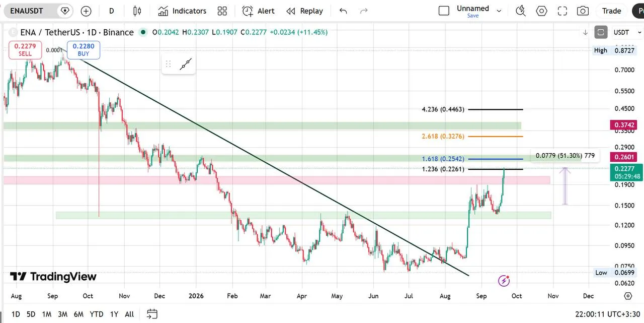Screen dimensions: 644x323
Task: Click the 0.2279 SELL price button
Action: [x=25, y=50]
